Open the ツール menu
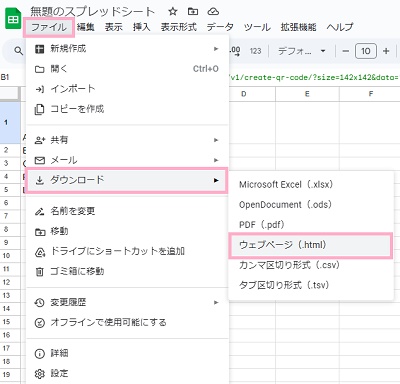 pos(257,27)
